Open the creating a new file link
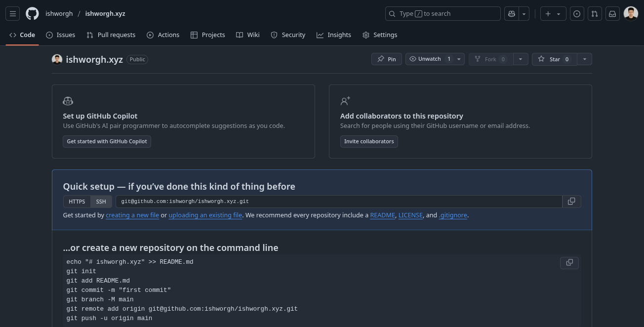644x327 pixels. click(132, 215)
